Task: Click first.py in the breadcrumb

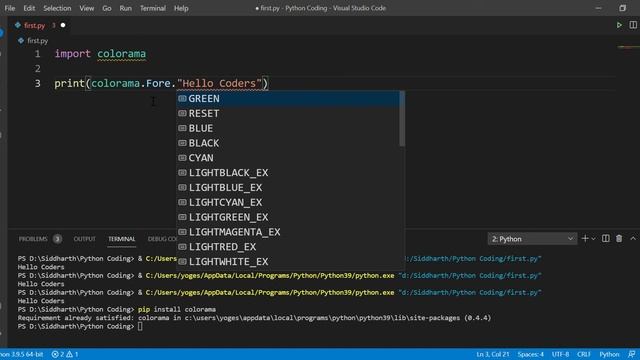Action: [37, 41]
